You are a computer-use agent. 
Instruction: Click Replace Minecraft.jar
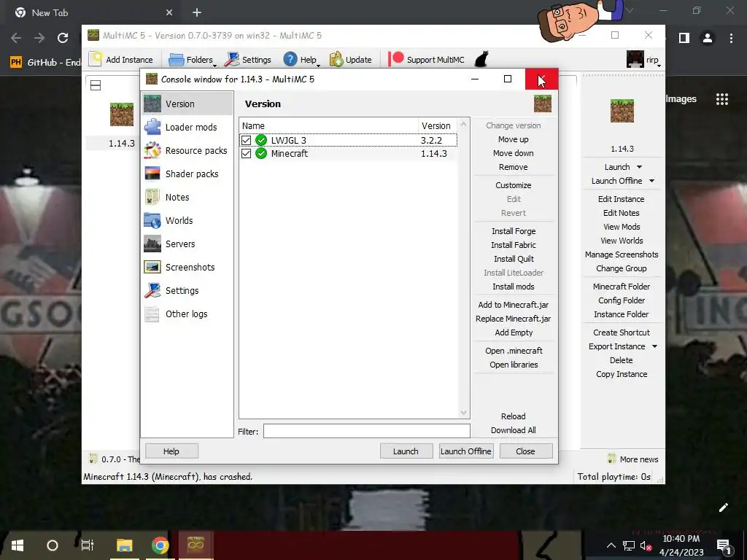click(514, 319)
